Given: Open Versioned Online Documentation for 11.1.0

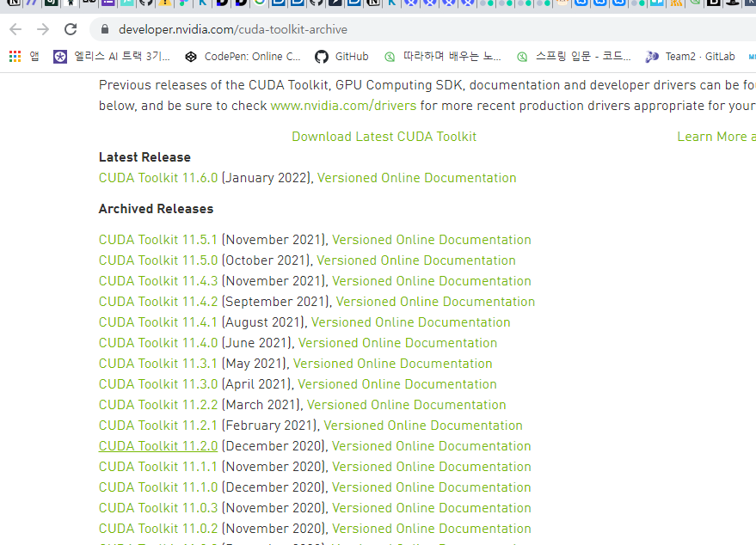Looking at the screenshot, I should point(432,487).
